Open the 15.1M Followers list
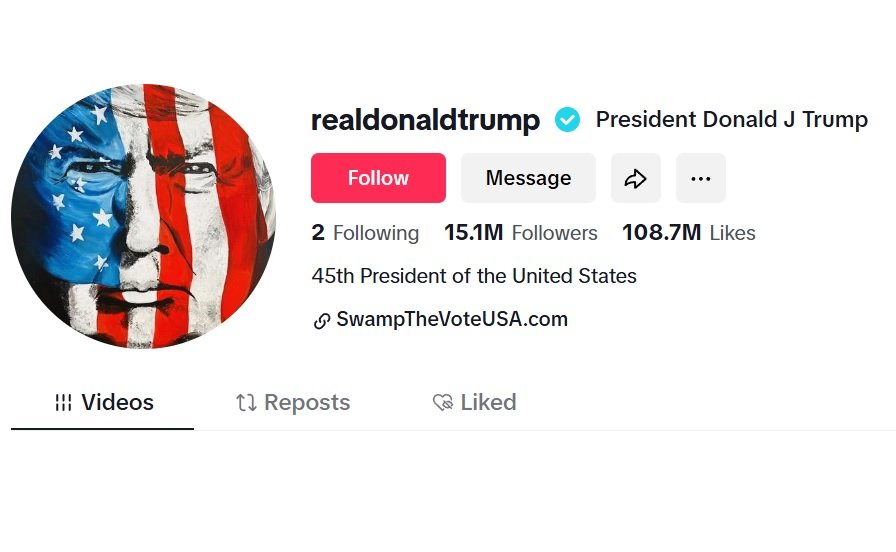896x552 pixels. [520, 233]
